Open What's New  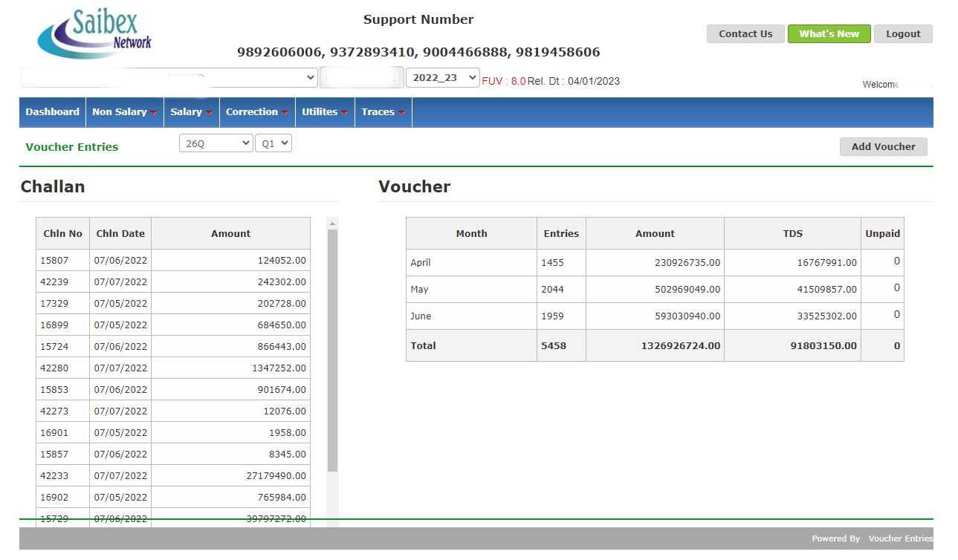829,33
